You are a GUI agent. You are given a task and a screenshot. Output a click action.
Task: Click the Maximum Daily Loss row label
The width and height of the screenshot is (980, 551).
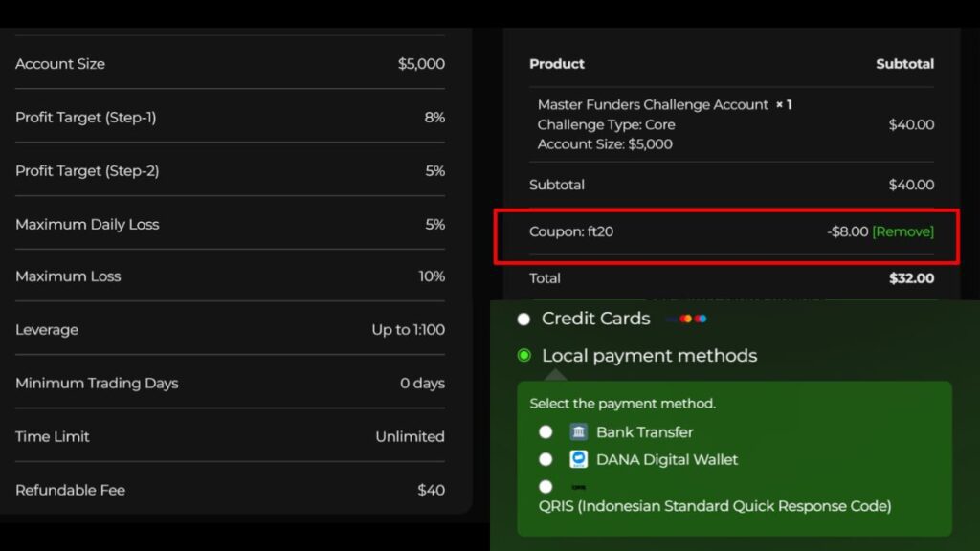[x=87, y=225]
